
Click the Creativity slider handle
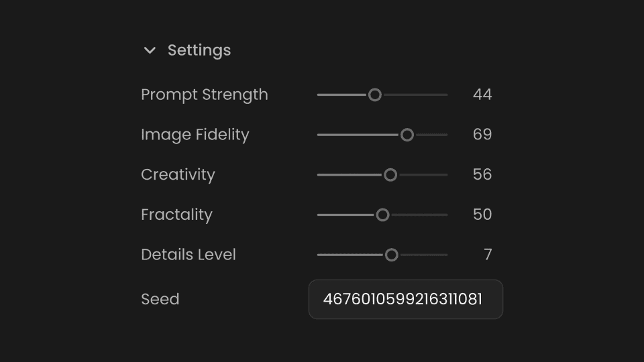pyautogui.click(x=390, y=175)
